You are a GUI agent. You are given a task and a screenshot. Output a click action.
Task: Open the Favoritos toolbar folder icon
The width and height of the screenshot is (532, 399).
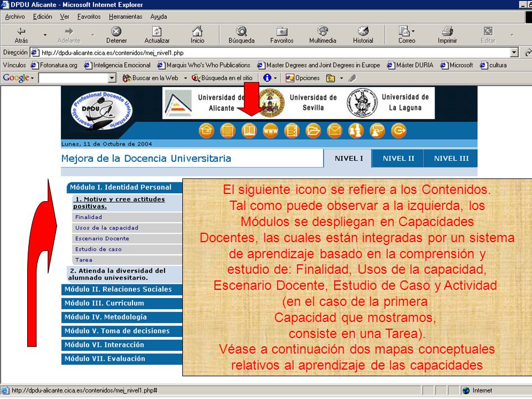click(x=282, y=32)
